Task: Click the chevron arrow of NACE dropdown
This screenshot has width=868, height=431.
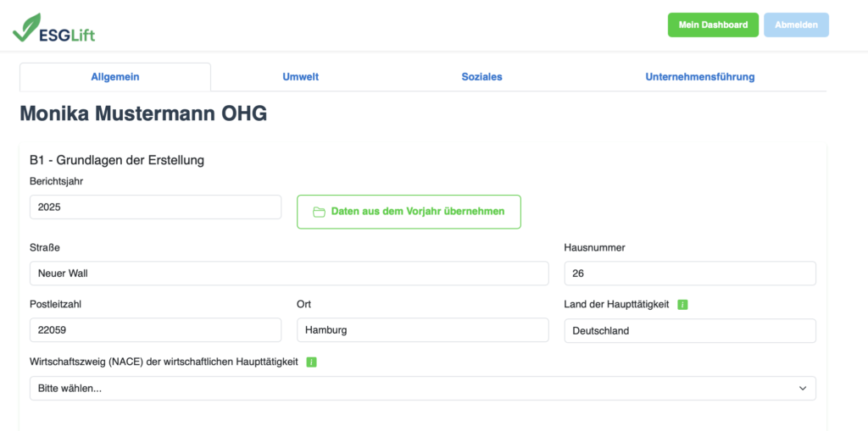Action: [803, 388]
